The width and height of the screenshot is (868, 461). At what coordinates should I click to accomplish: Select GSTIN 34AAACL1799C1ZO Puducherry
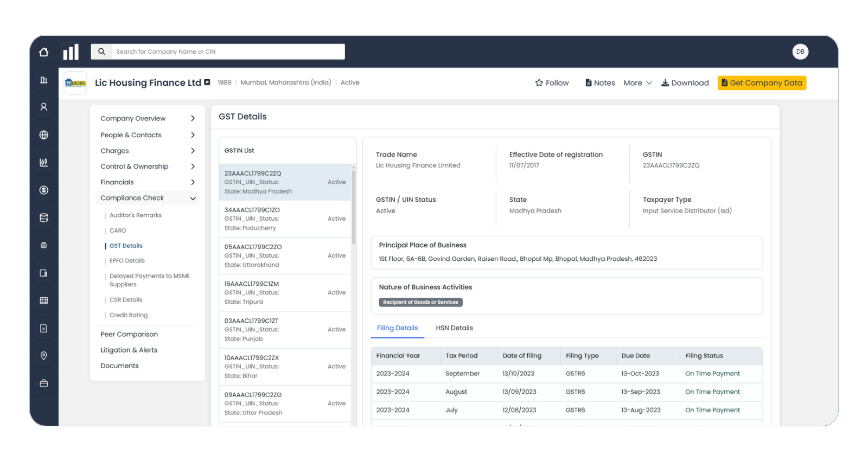[x=285, y=219]
